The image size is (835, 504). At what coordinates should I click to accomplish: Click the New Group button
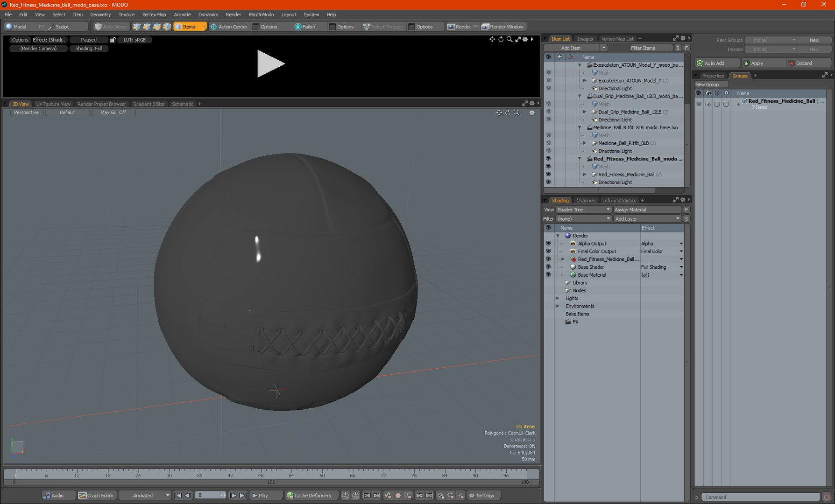(711, 84)
